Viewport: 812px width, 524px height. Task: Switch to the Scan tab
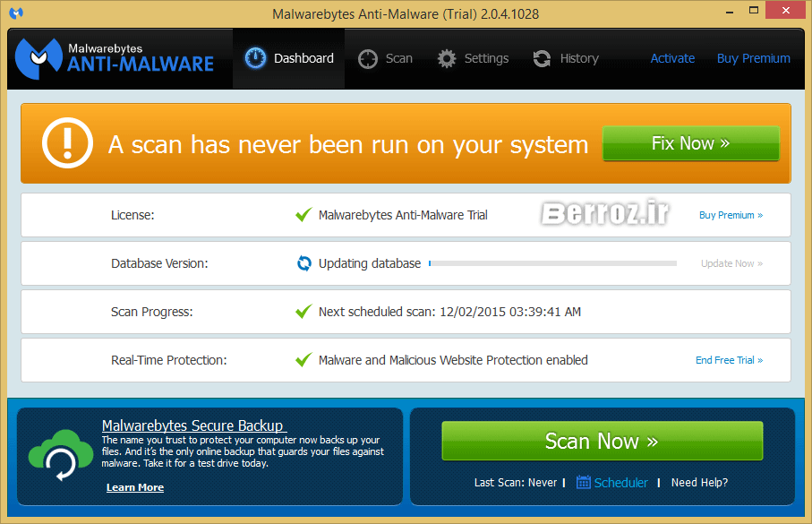click(385, 58)
